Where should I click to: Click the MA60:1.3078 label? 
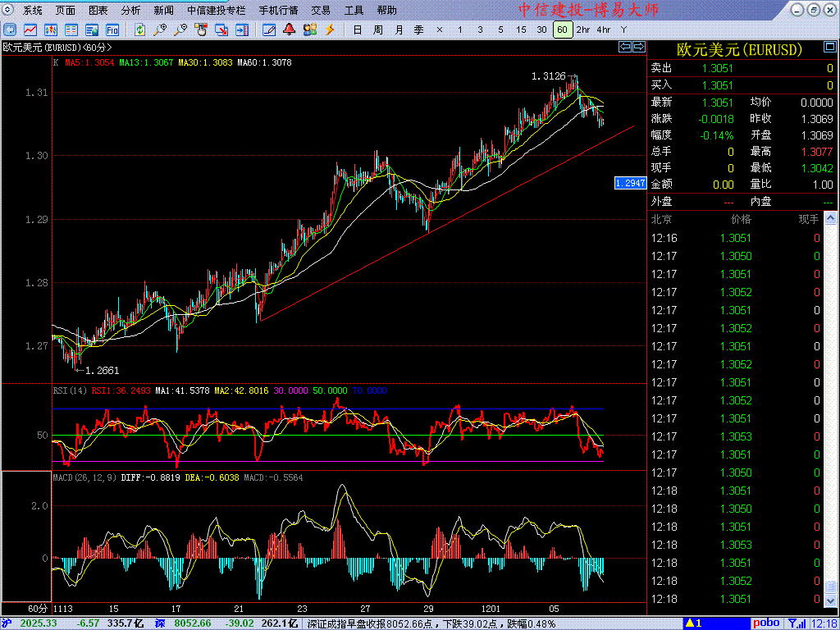(x=265, y=62)
